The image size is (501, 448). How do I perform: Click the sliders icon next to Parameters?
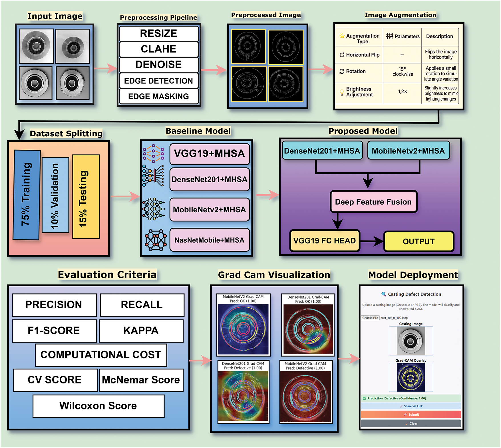point(389,36)
